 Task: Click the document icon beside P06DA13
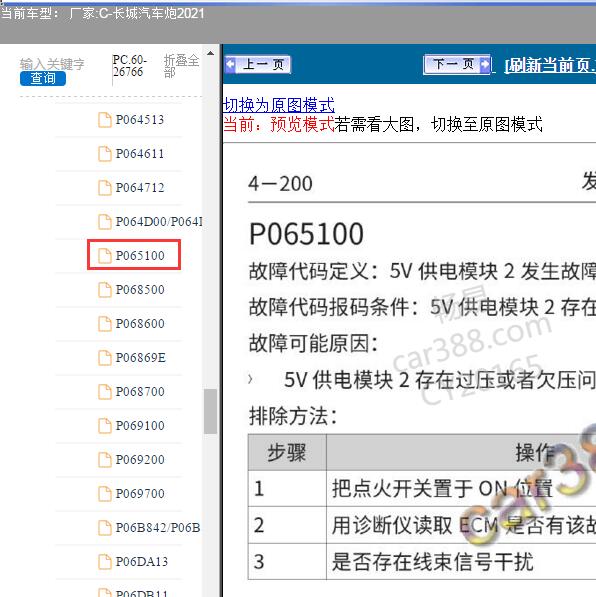click(x=105, y=562)
